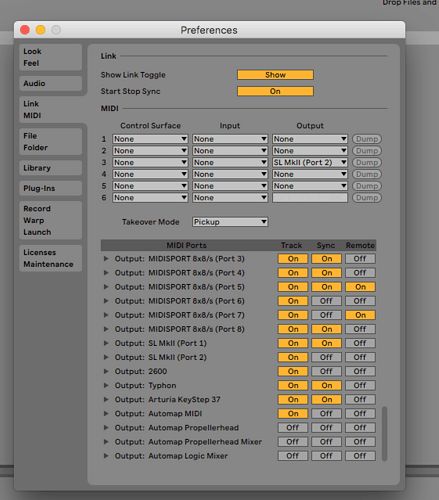Toggle Show Link Toggle button
Viewport: 439px width, 500px height.
[275, 75]
